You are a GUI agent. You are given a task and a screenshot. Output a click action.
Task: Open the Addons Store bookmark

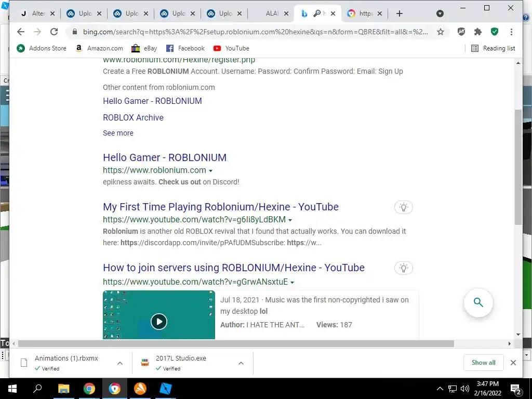[x=42, y=48]
